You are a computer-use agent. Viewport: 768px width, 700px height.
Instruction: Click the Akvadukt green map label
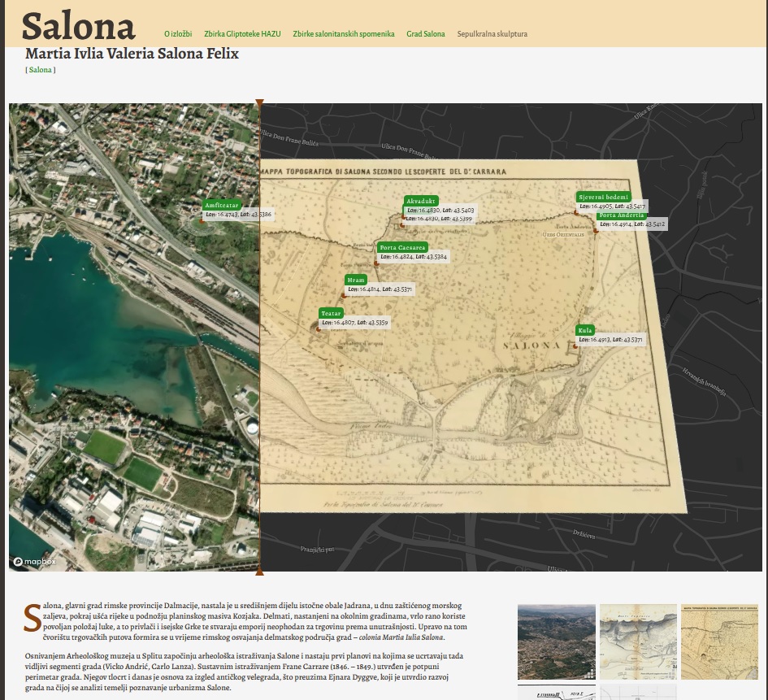421,201
